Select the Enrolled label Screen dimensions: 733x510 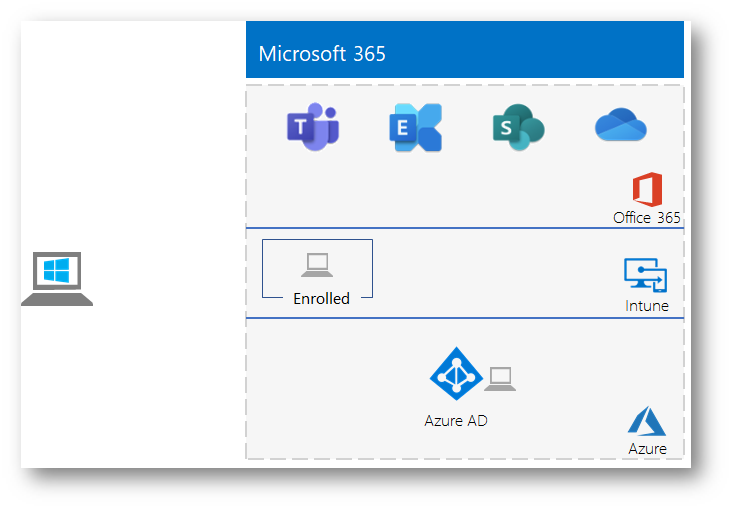coord(322,299)
